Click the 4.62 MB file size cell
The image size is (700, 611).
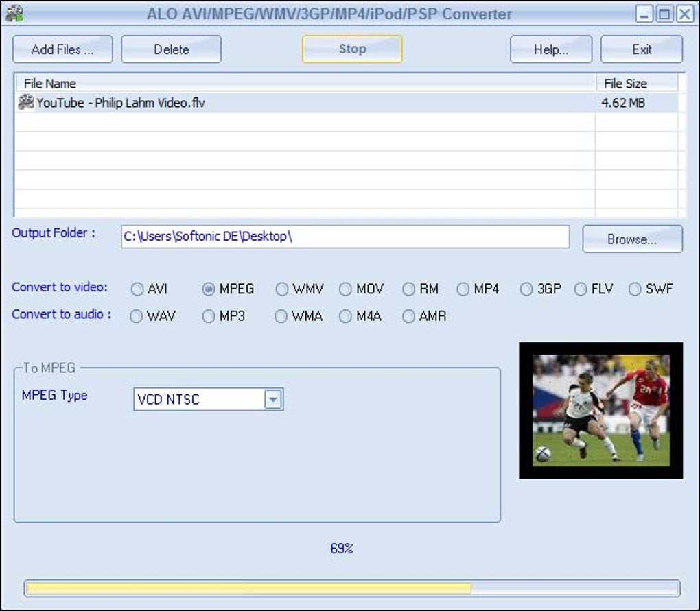(x=623, y=103)
